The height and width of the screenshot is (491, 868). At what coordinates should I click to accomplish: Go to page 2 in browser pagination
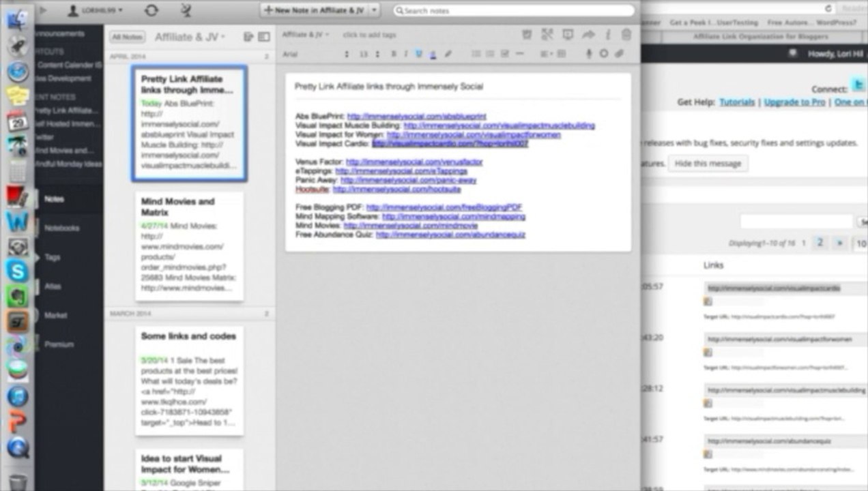click(x=820, y=243)
